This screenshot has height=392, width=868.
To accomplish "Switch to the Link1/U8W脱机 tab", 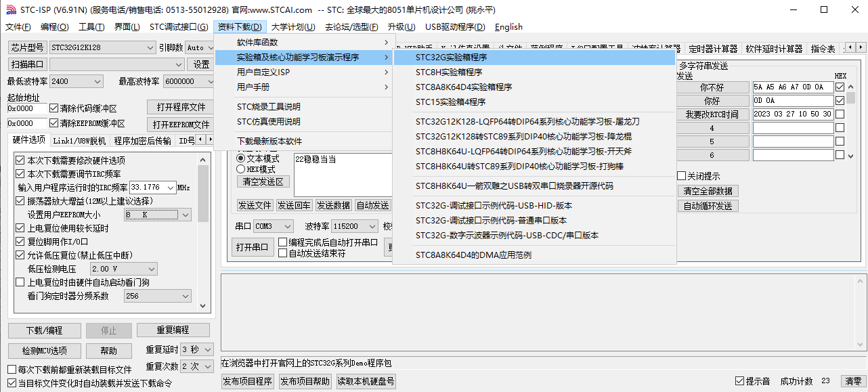I will (x=79, y=141).
